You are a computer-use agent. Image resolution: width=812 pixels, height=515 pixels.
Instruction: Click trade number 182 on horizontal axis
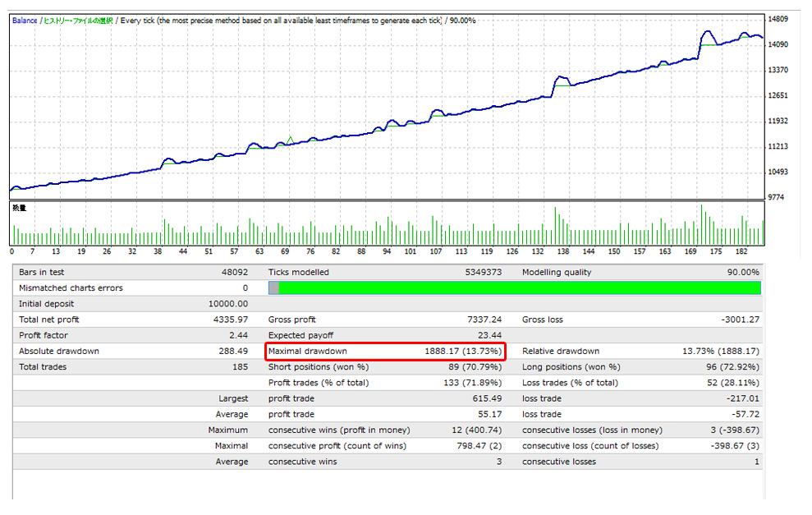click(x=741, y=251)
